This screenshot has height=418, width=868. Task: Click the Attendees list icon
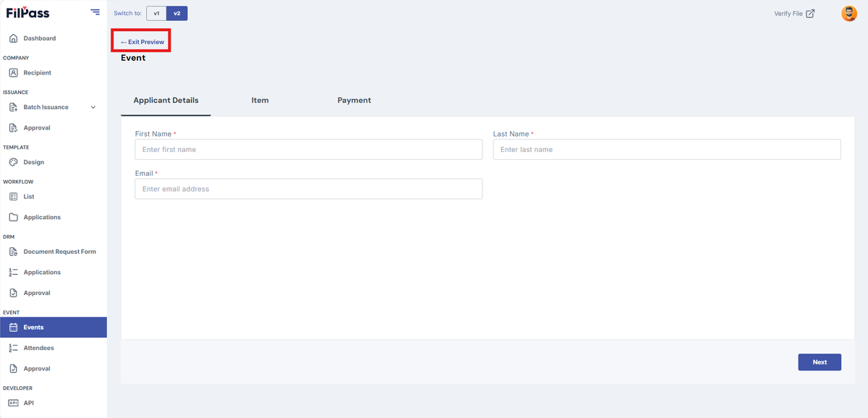click(x=14, y=348)
